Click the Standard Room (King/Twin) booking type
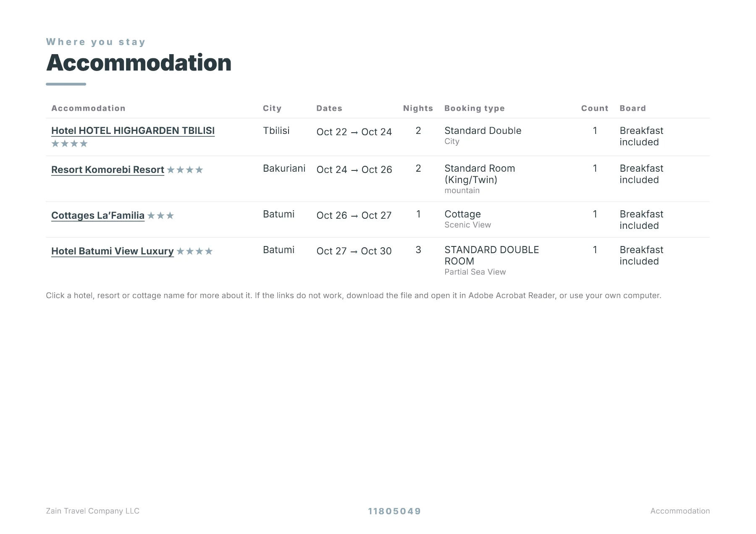 tap(480, 174)
